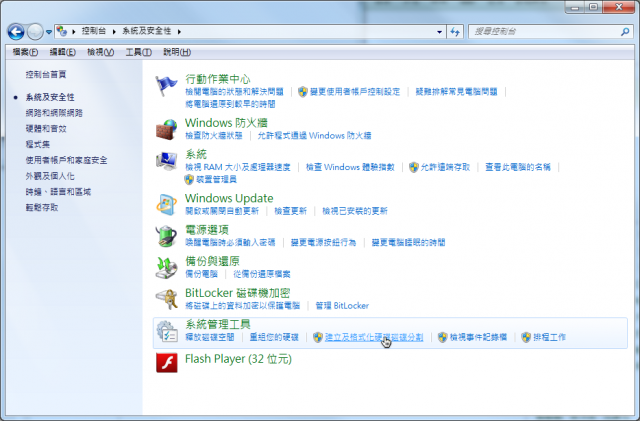Click 管理 BitLocker link
The image size is (640, 421).
342,306
